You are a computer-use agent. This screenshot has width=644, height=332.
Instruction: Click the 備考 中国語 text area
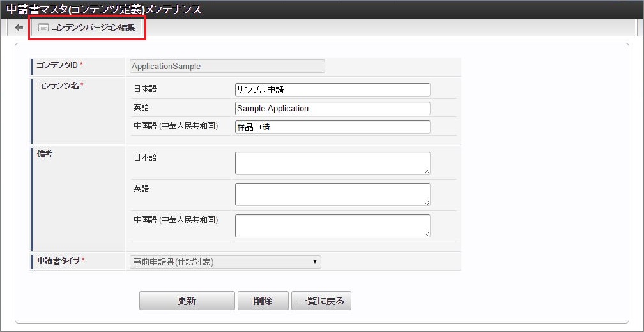point(332,225)
